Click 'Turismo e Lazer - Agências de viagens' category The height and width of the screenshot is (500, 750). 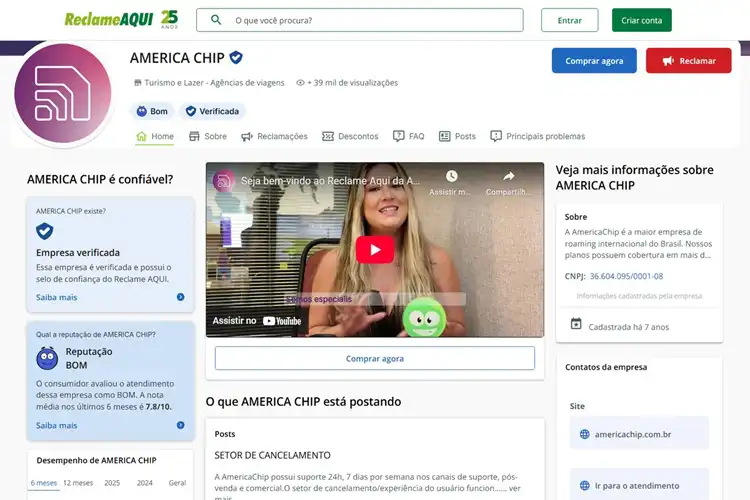tap(209, 83)
